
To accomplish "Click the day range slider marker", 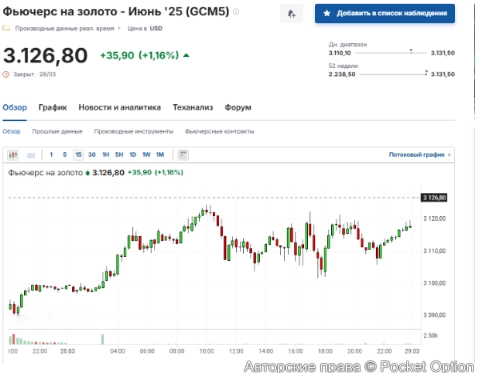I will coord(411,51).
